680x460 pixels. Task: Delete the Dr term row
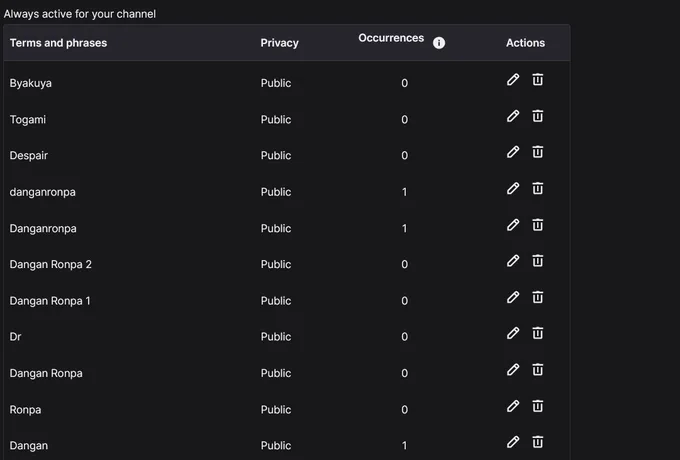click(538, 333)
